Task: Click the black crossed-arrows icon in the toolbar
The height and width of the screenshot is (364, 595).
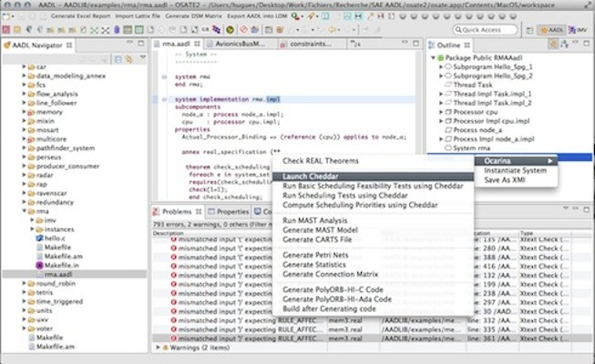Action: 105,30
